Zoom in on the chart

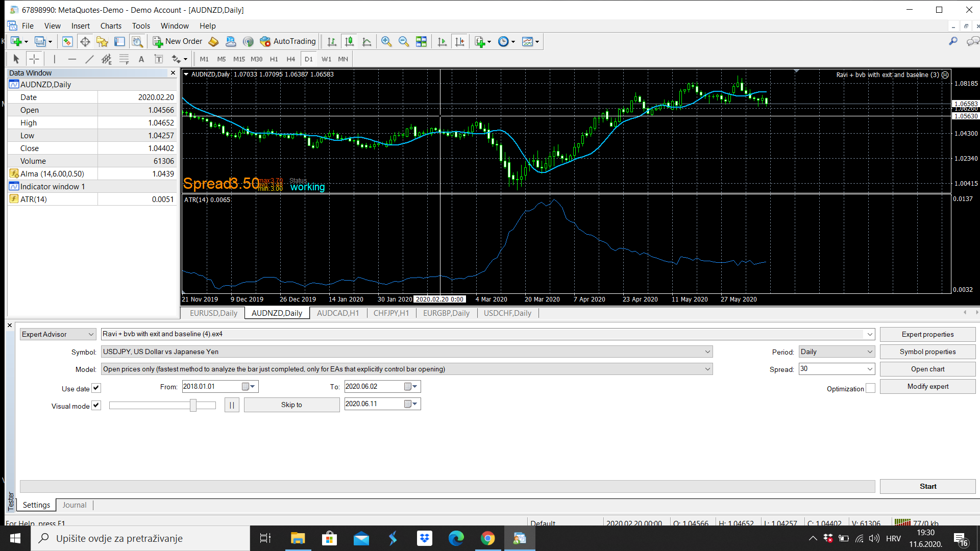pyautogui.click(x=386, y=42)
